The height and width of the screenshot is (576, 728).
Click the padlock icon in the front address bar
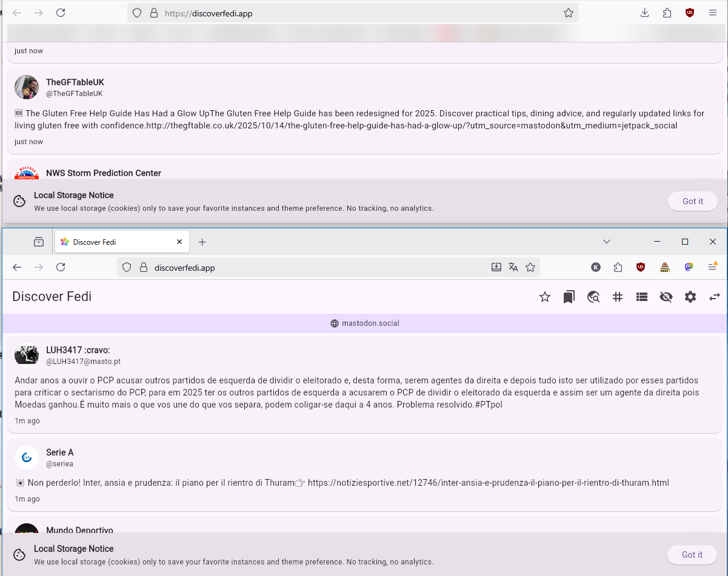[144, 267]
